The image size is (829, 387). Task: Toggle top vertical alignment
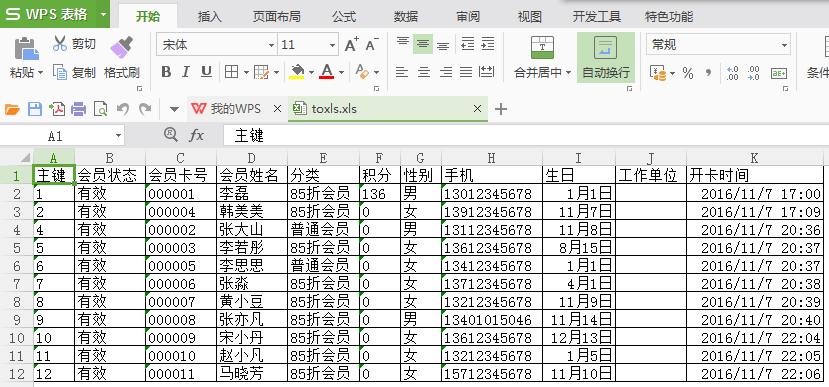403,43
